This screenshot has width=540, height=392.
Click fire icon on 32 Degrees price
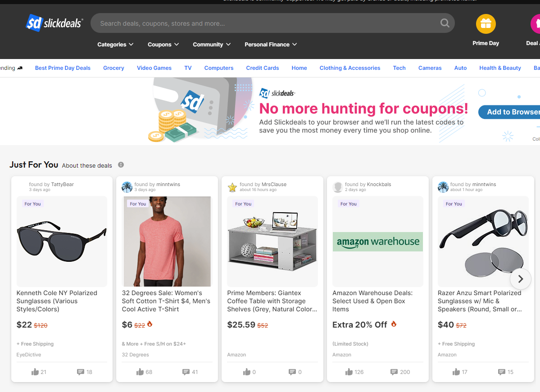point(150,324)
